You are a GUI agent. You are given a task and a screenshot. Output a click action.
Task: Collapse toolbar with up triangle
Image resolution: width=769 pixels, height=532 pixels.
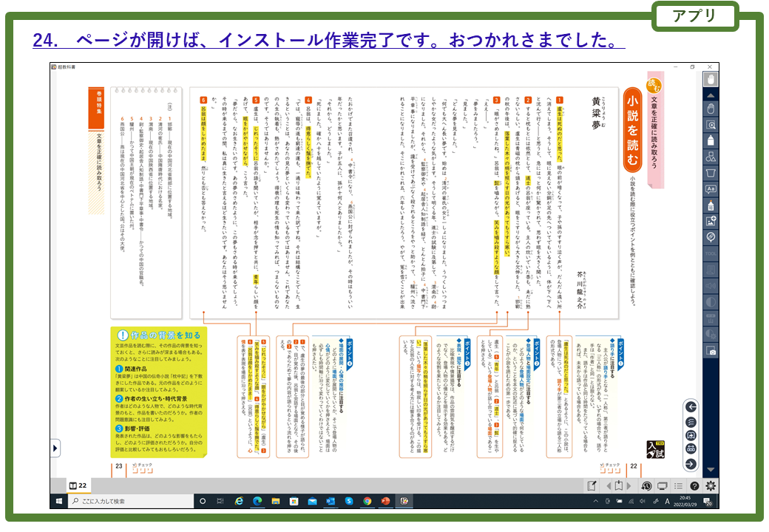pyautogui.click(x=711, y=95)
